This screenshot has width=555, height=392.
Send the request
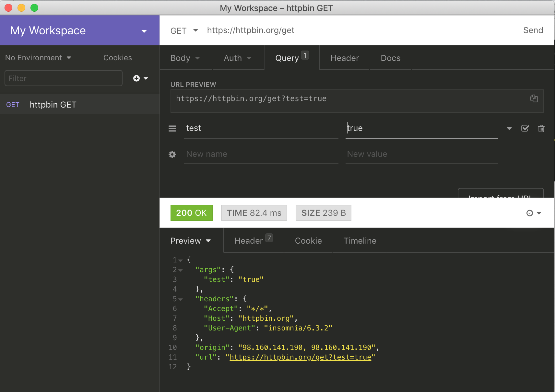click(533, 30)
